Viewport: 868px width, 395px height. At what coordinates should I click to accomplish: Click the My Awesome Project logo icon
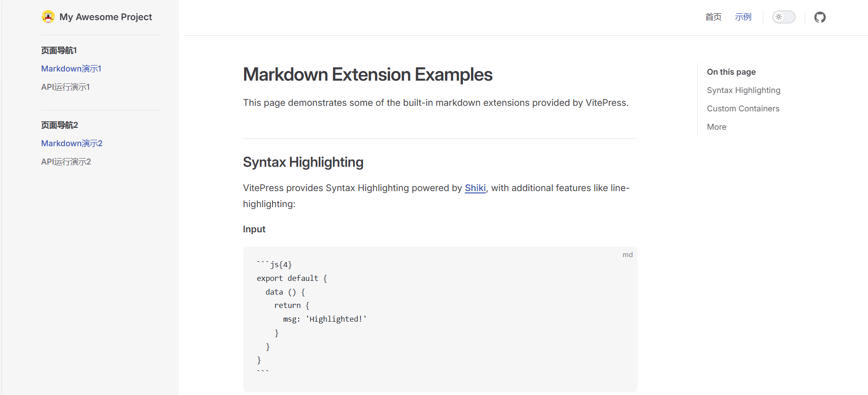(x=48, y=17)
